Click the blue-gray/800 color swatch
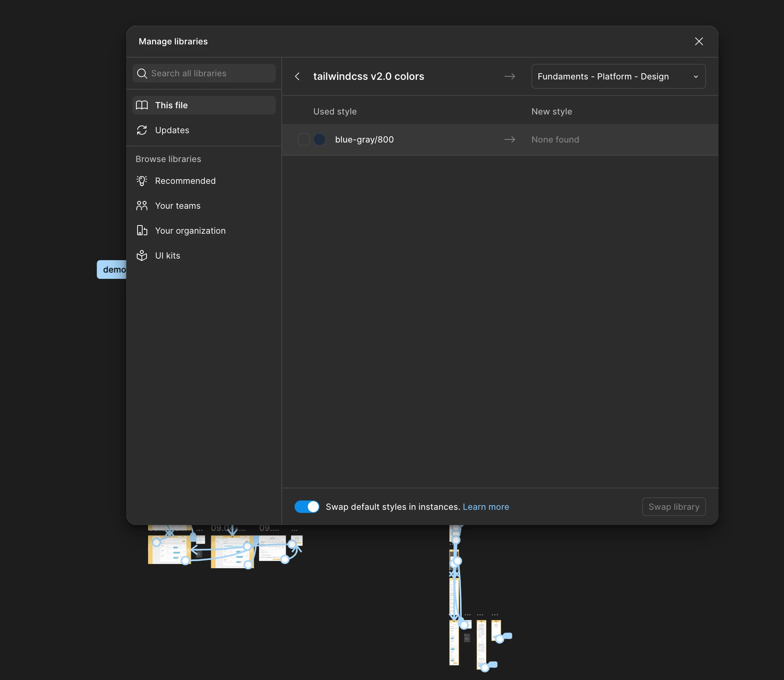This screenshot has width=784, height=680. (x=320, y=139)
